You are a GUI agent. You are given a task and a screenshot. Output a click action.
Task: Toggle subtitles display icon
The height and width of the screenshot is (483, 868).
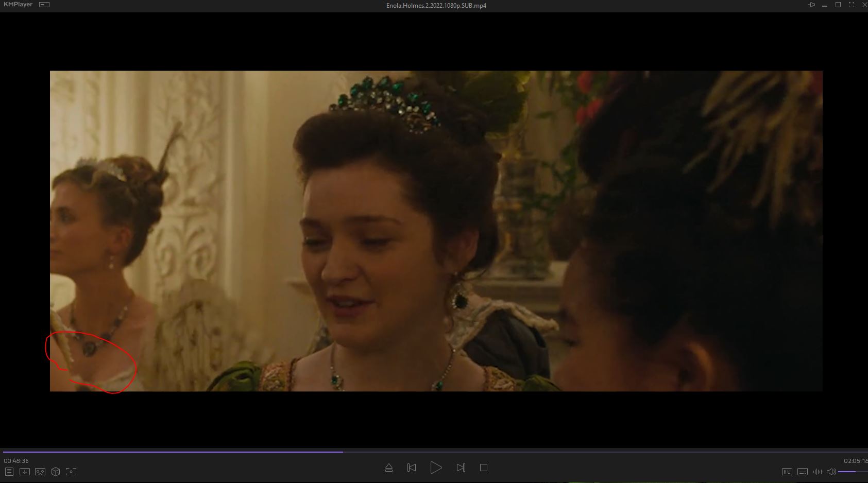pyautogui.click(x=803, y=472)
